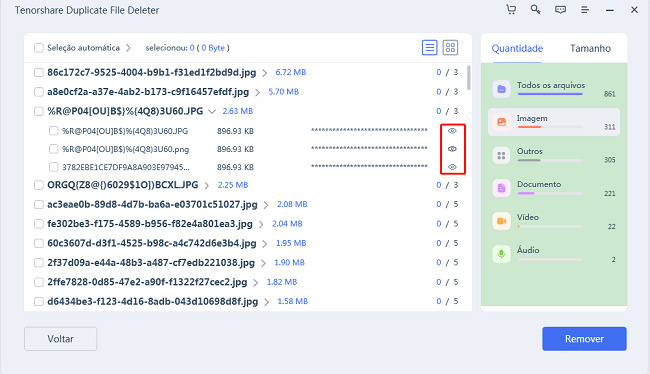Enable the Seleção automática checkbox
The image size is (650, 374).
pyautogui.click(x=39, y=48)
